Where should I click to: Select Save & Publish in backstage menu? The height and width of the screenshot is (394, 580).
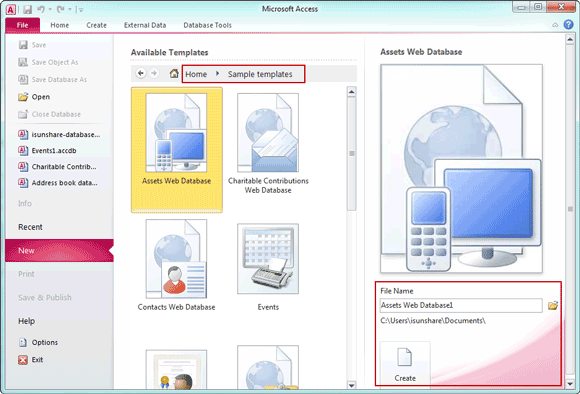coord(45,297)
